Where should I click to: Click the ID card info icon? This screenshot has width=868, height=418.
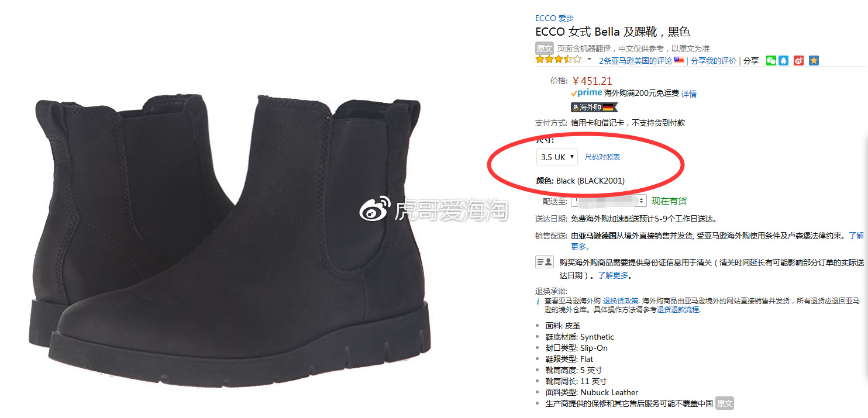click(x=545, y=262)
